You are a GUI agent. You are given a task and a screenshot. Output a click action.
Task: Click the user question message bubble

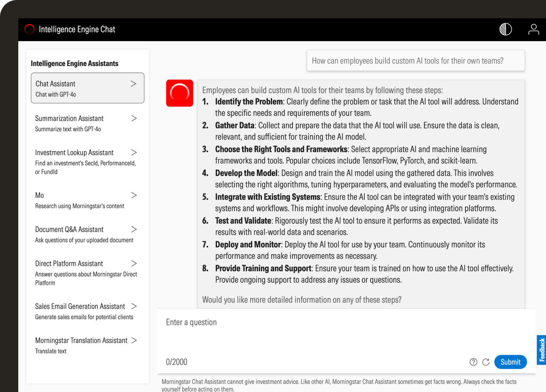(x=415, y=61)
